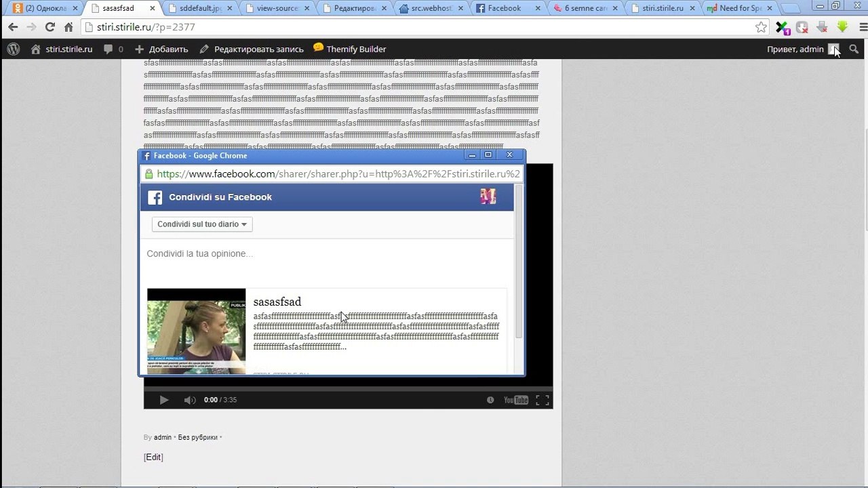This screenshot has width=868, height=488.
Task: Switch to the src.webhost tab
Action: 433,8
